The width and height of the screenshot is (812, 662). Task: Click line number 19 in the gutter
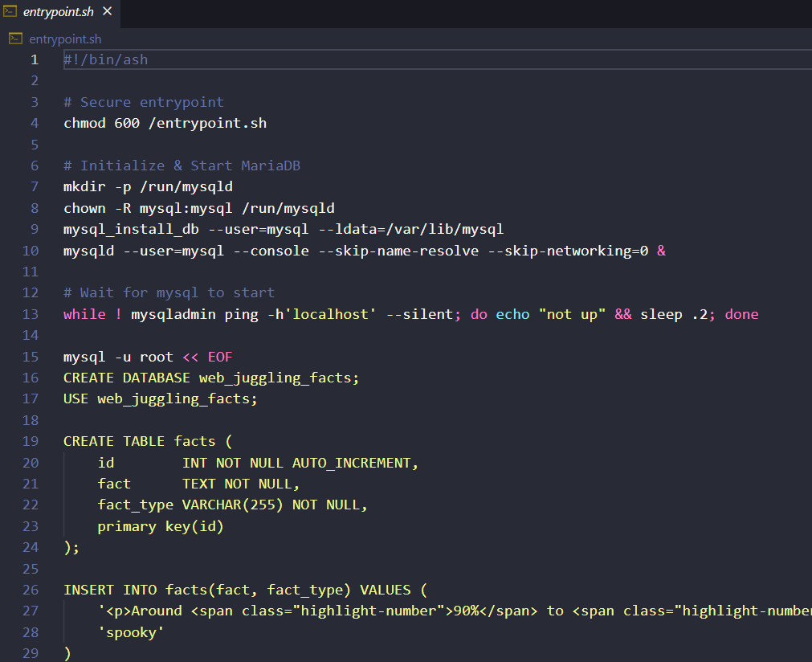point(31,441)
